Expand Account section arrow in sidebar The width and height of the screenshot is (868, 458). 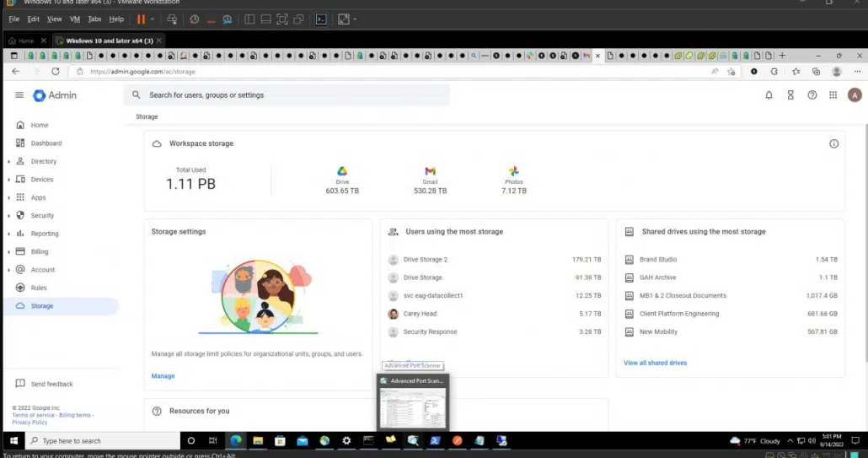pos(9,270)
